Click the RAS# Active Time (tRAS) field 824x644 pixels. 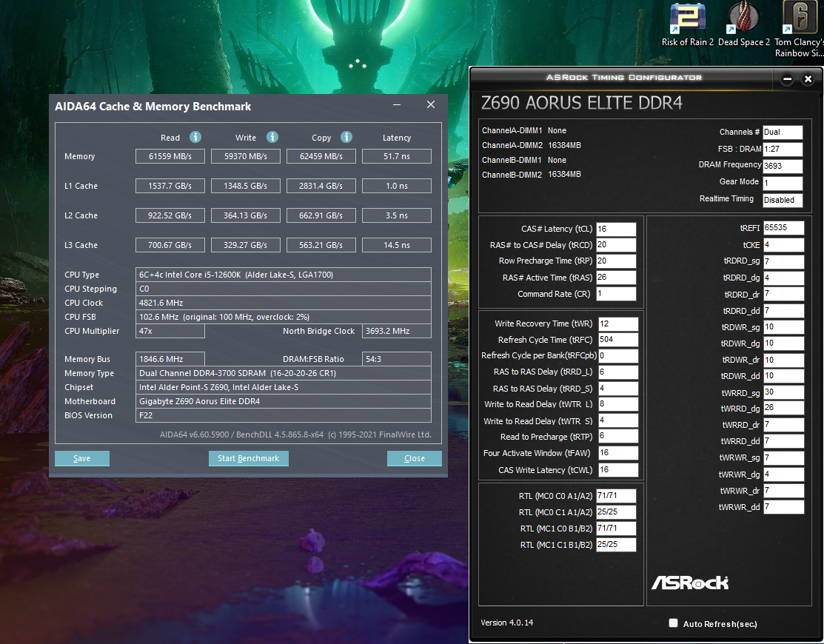pyautogui.click(x=617, y=278)
